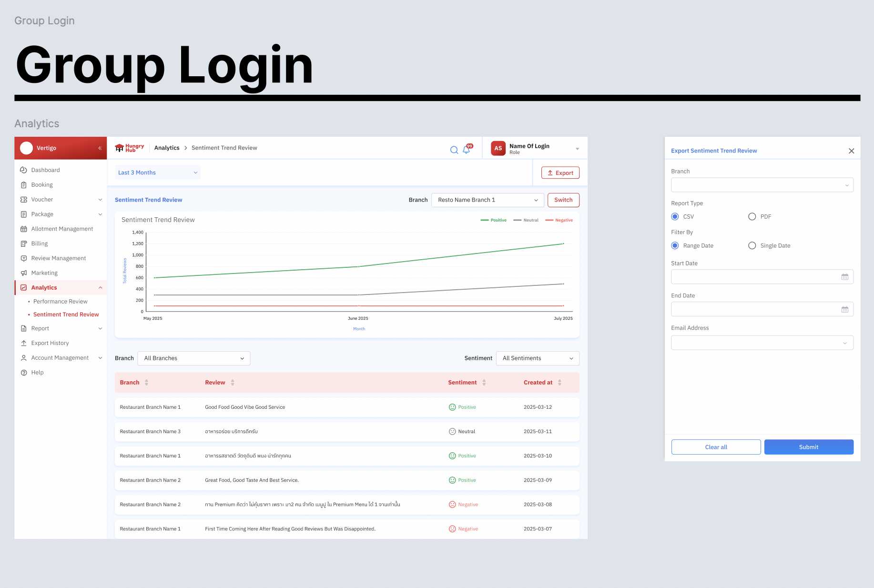874x588 pixels.
Task: Open Resto Name Branch 1 dropdown
Action: (488, 200)
